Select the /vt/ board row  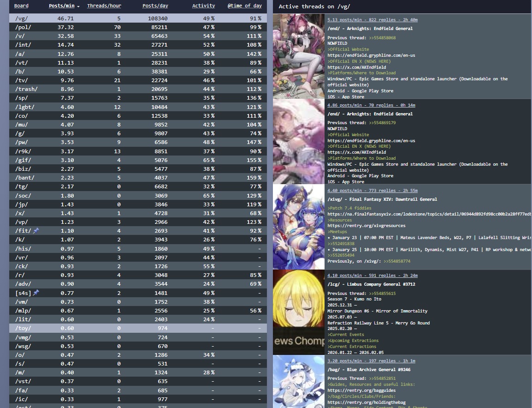(x=138, y=62)
